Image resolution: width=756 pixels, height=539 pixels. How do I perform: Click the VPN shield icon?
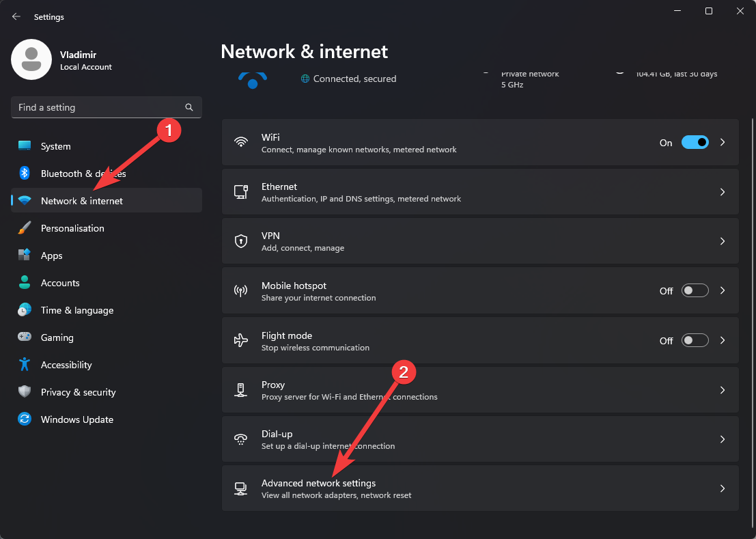(x=240, y=241)
